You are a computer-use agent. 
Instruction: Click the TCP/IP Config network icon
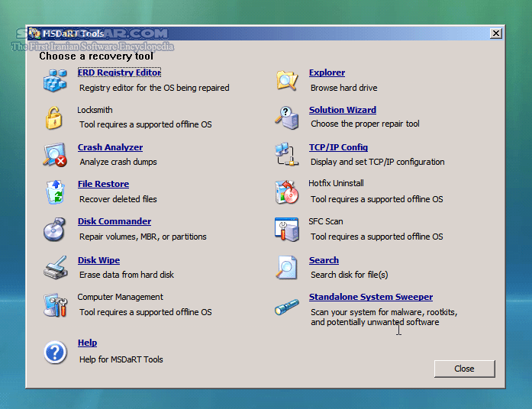point(287,155)
